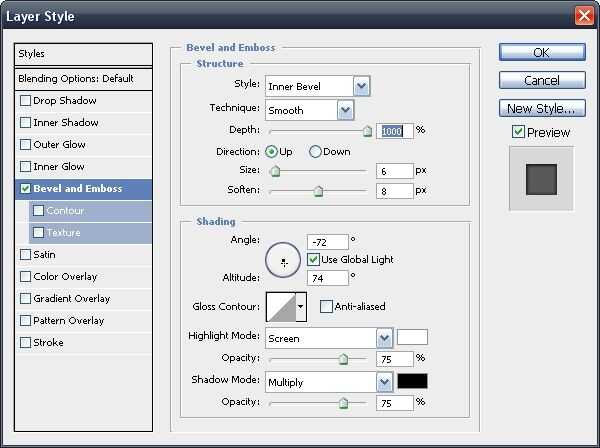Click the Highlight Opacity input field

pyautogui.click(x=395, y=359)
